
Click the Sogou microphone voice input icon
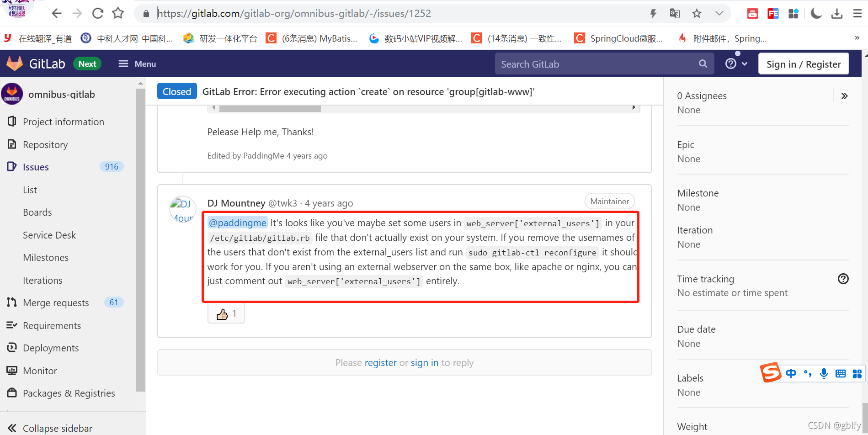coord(824,374)
